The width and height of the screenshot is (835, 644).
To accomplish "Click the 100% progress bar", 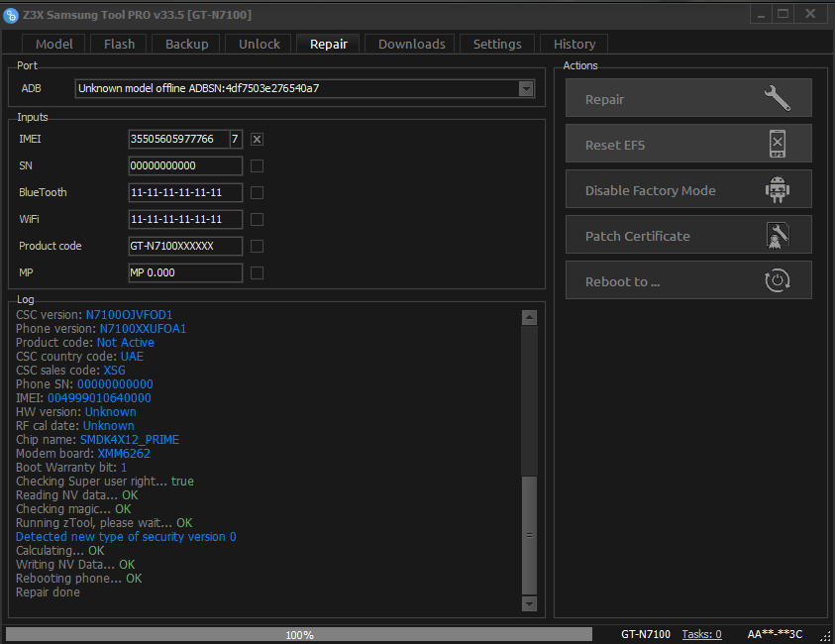I will coord(299,634).
